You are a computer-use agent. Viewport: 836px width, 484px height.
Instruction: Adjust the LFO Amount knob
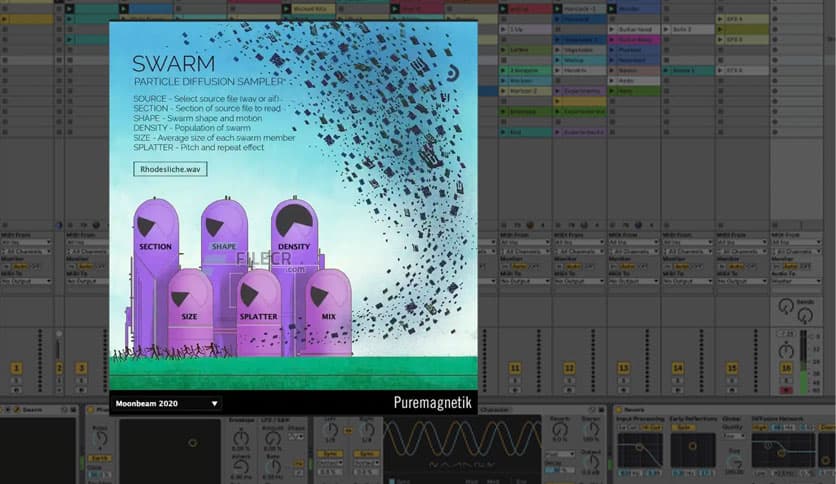pyautogui.click(x=272, y=438)
